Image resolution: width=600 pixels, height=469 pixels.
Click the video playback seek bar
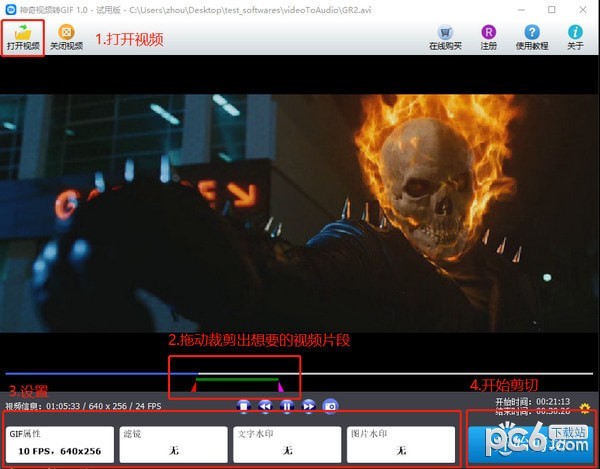pos(299,373)
